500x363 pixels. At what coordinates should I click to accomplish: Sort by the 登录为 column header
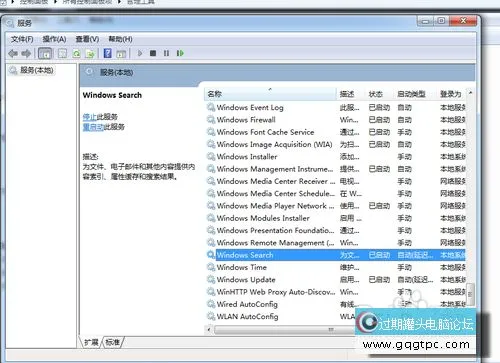[x=452, y=94]
